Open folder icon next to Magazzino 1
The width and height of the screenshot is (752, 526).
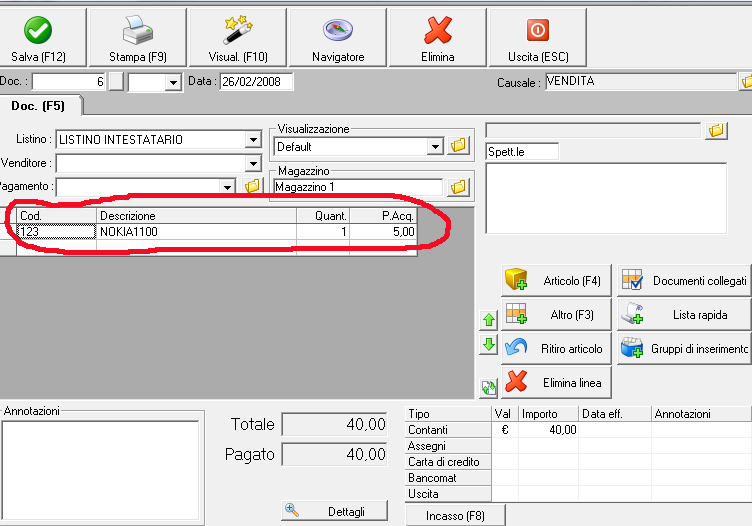coord(458,187)
